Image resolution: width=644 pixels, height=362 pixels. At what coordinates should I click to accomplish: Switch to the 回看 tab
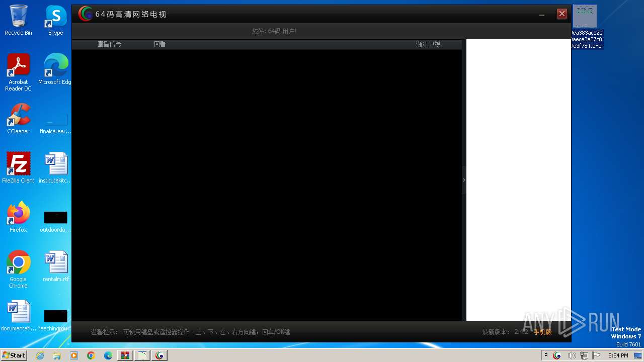tap(159, 44)
